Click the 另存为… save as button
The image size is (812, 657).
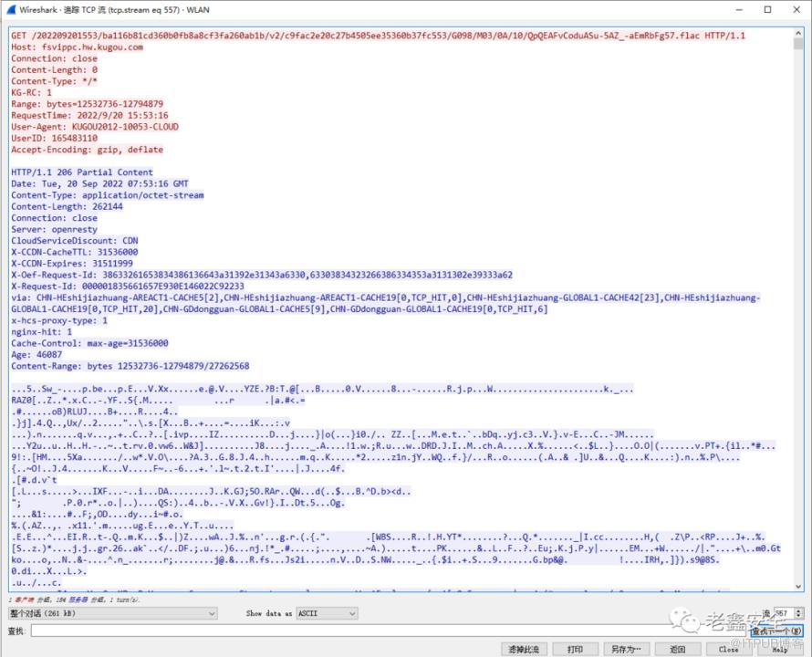[626, 649]
